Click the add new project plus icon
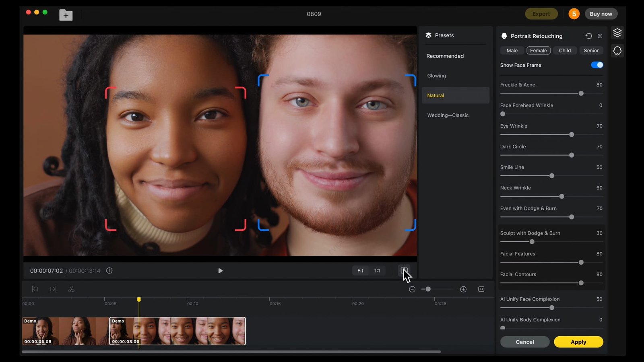644x362 pixels. 66,15
